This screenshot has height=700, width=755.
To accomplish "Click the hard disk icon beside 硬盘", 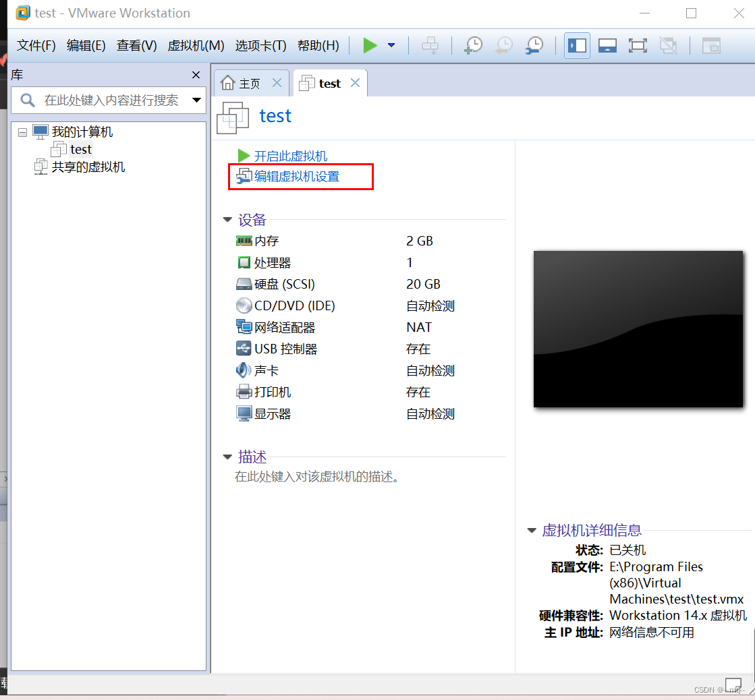I will coord(244,285).
